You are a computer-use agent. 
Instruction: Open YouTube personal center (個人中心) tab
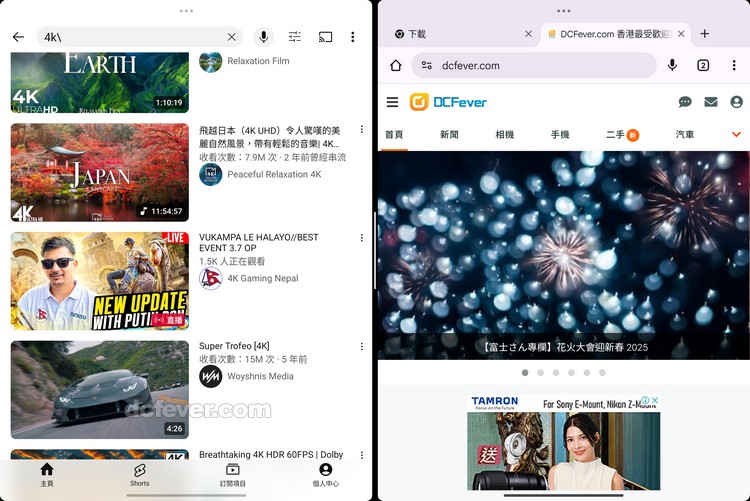(x=325, y=475)
